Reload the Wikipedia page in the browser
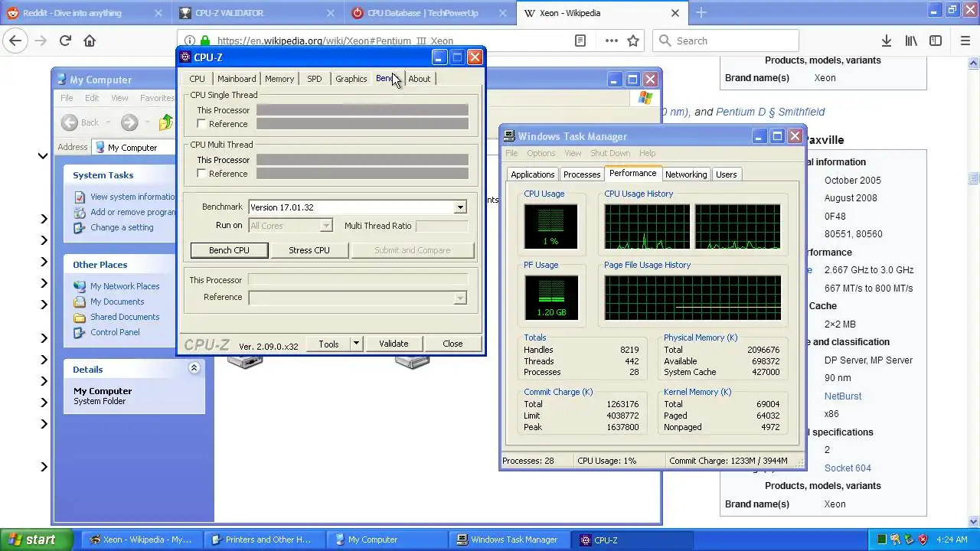The image size is (980, 551). 65,41
